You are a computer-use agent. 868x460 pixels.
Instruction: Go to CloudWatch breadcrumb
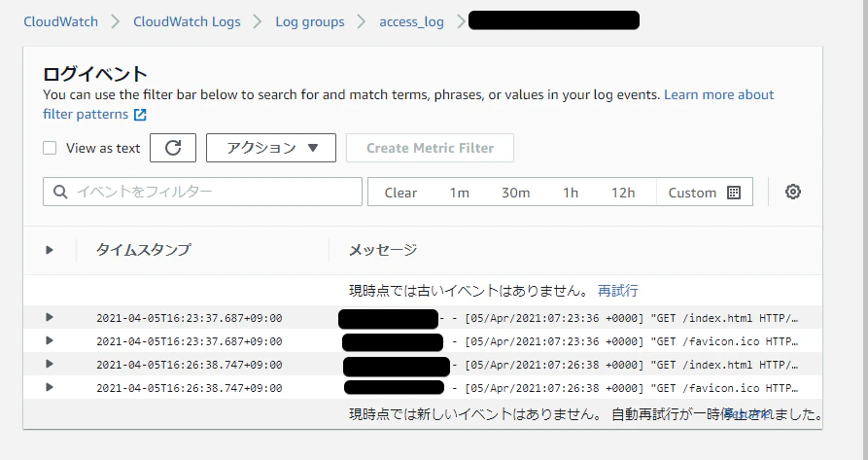point(61,21)
